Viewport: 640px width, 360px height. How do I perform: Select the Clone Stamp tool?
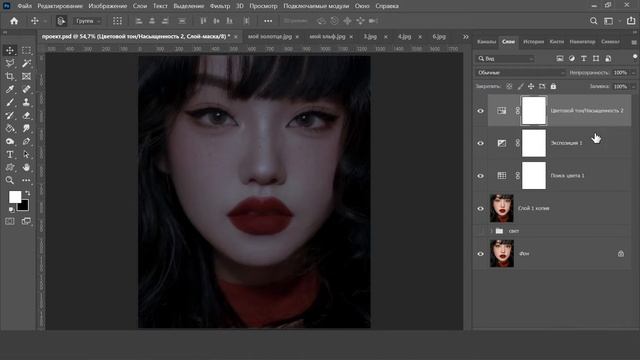[26, 102]
